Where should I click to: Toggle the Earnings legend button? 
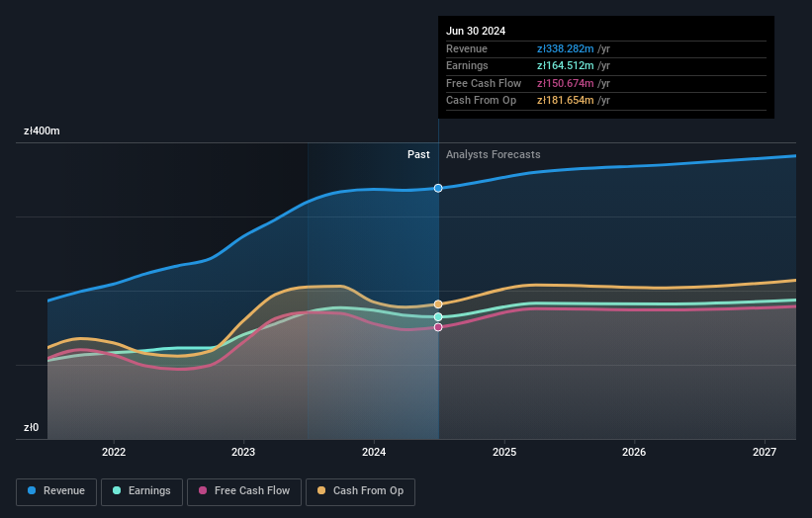(141, 491)
